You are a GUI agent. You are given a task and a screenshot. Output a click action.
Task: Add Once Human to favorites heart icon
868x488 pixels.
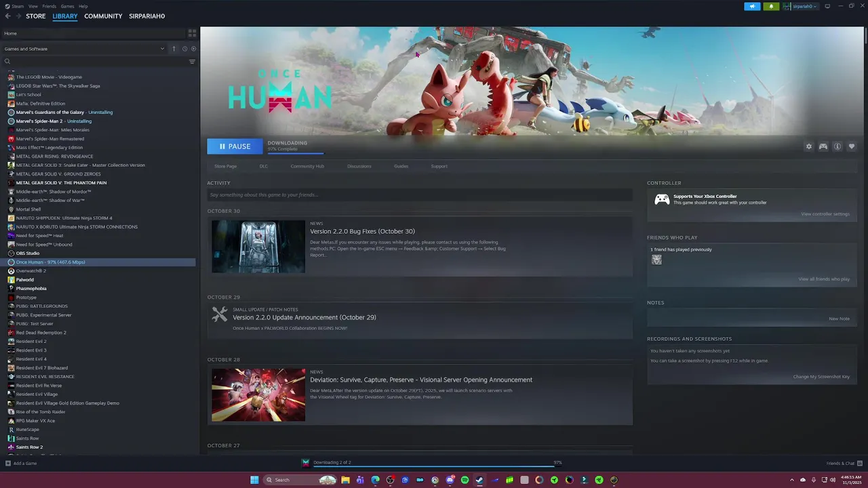(x=852, y=146)
